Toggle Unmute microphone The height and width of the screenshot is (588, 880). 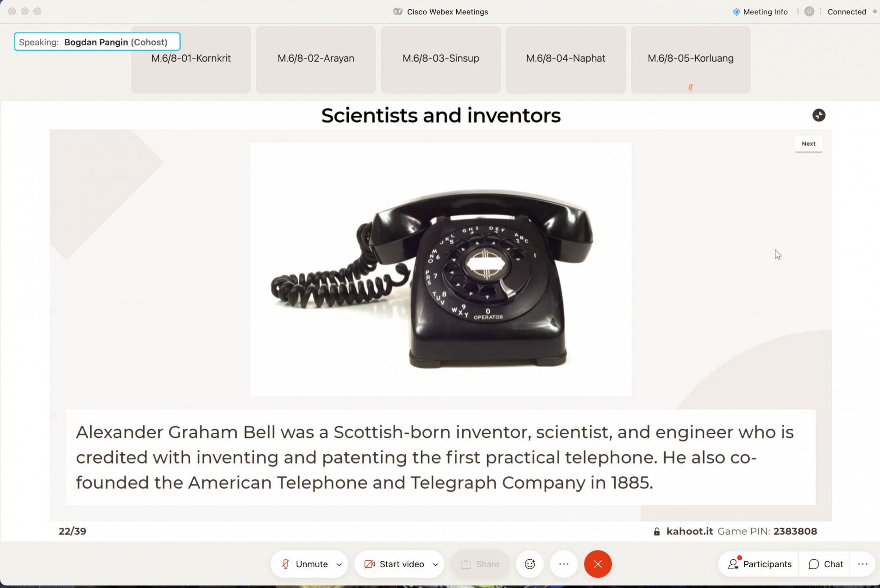click(305, 564)
